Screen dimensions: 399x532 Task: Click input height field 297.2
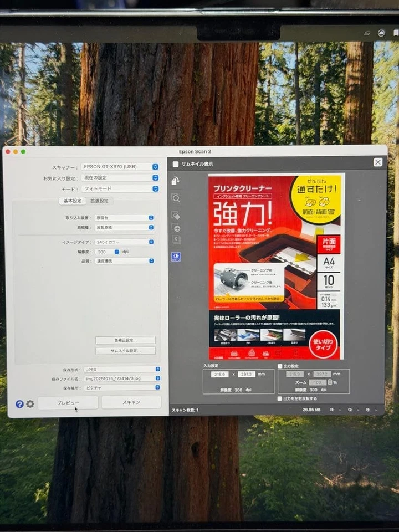coord(246,374)
